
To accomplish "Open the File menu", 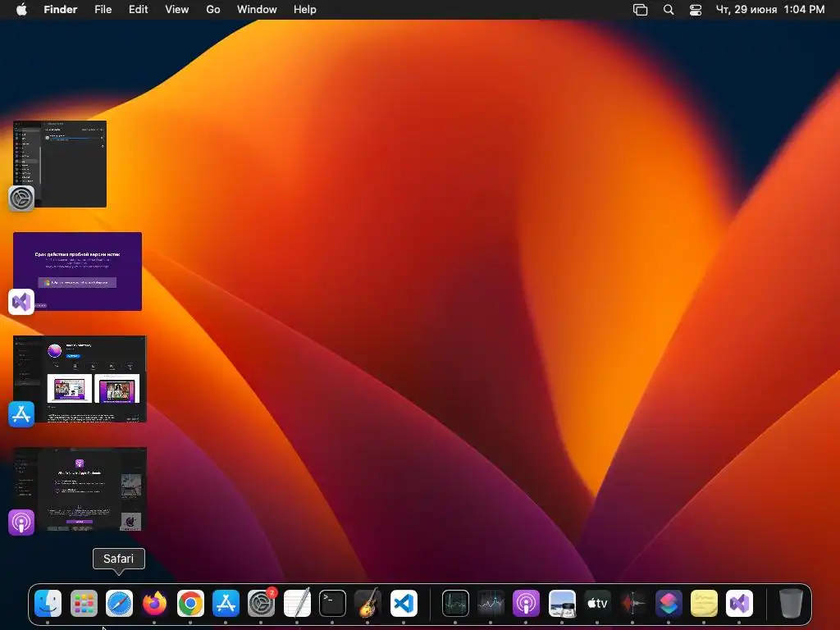I will tap(103, 9).
